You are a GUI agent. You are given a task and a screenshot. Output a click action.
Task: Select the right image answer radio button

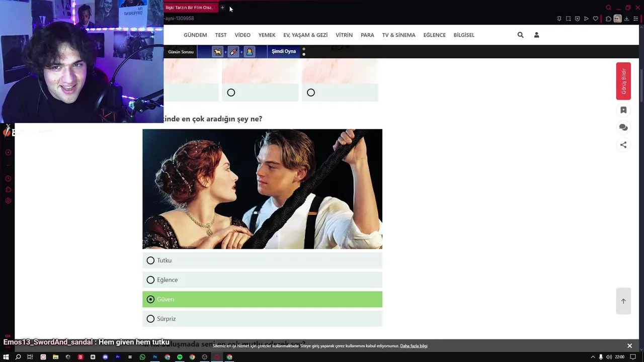click(311, 93)
